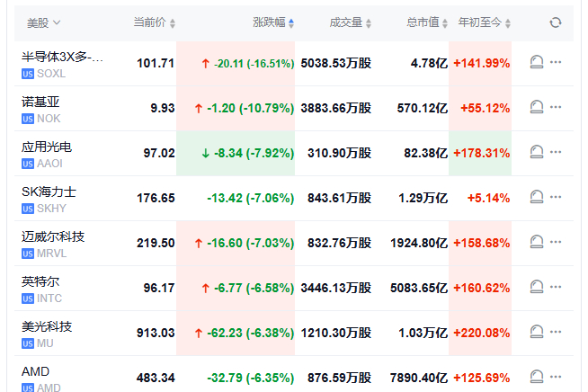The width and height of the screenshot is (588, 392).
Task: Open stock 英特尔 INTC
Action: 41,290
